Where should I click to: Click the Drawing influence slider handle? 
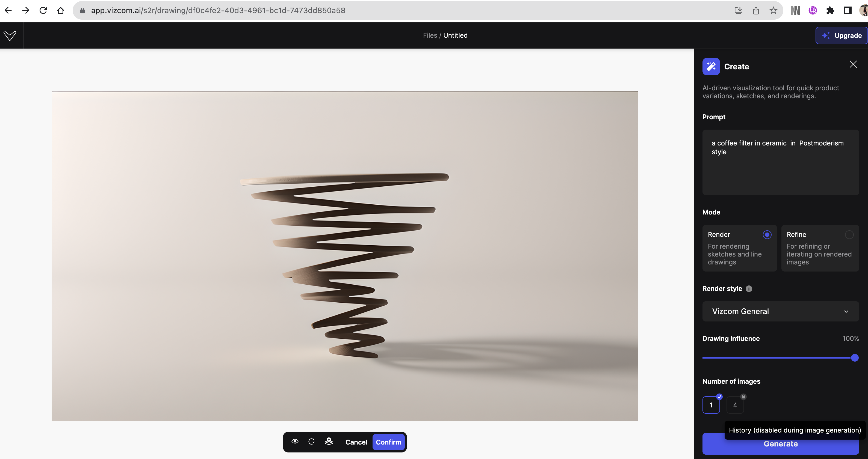(x=855, y=358)
